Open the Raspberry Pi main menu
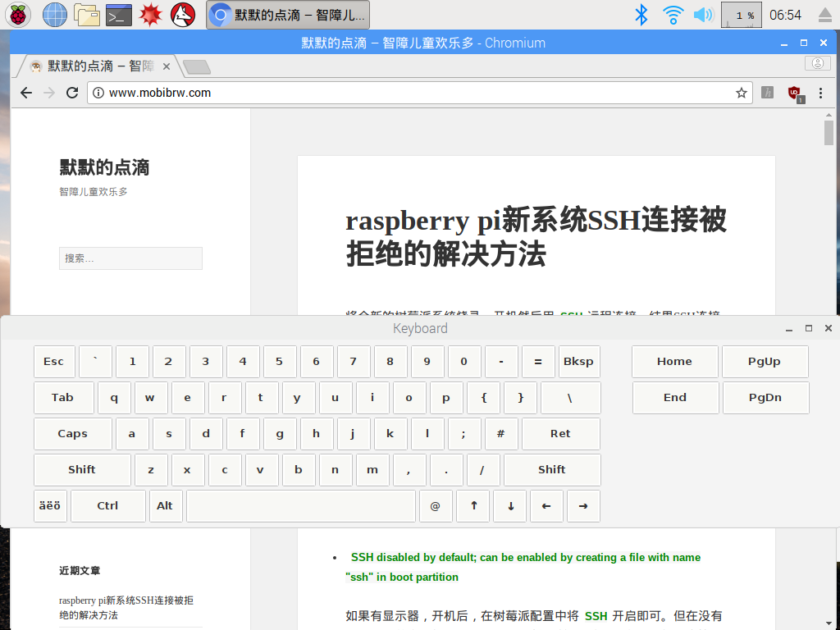This screenshot has width=840, height=630. (18, 14)
